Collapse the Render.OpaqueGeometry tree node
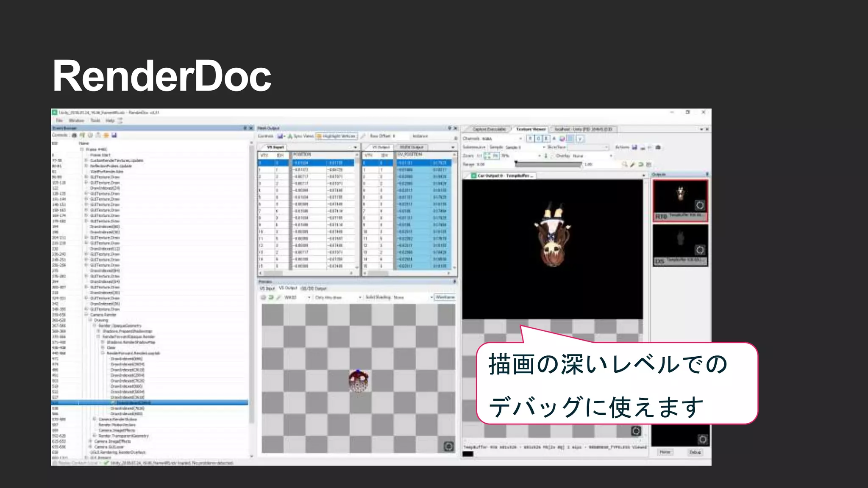This screenshot has height=488, width=868. 95,326
